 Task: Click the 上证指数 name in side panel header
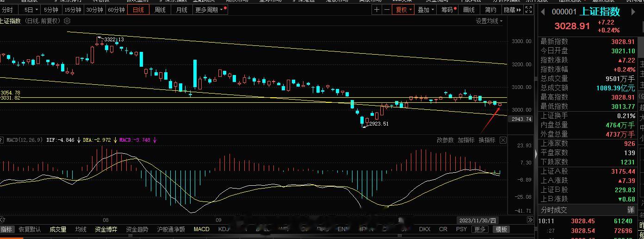click(x=601, y=12)
